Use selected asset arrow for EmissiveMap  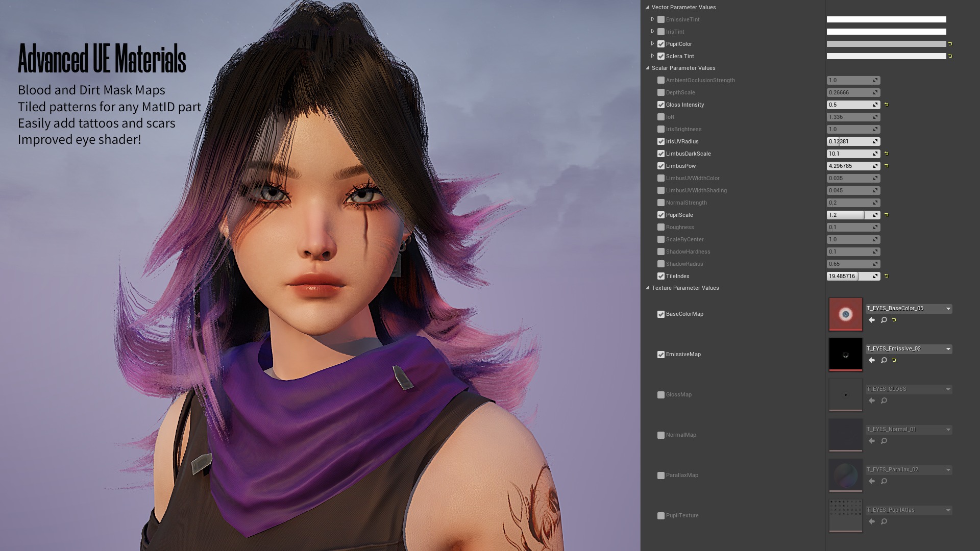[872, 360]
